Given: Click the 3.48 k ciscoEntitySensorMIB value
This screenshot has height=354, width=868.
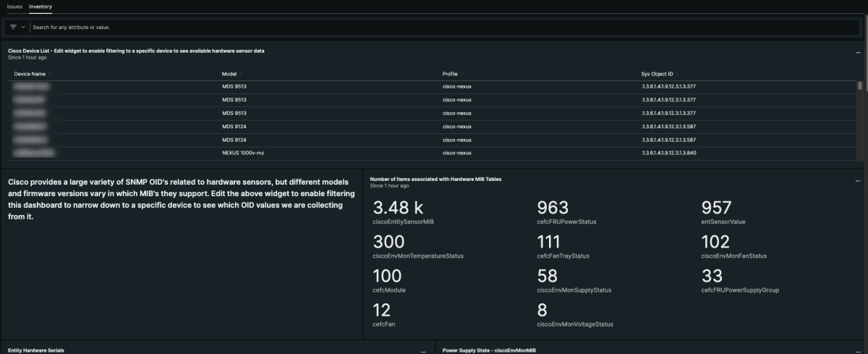Looking at the screenshot, I should coord(398,208).
